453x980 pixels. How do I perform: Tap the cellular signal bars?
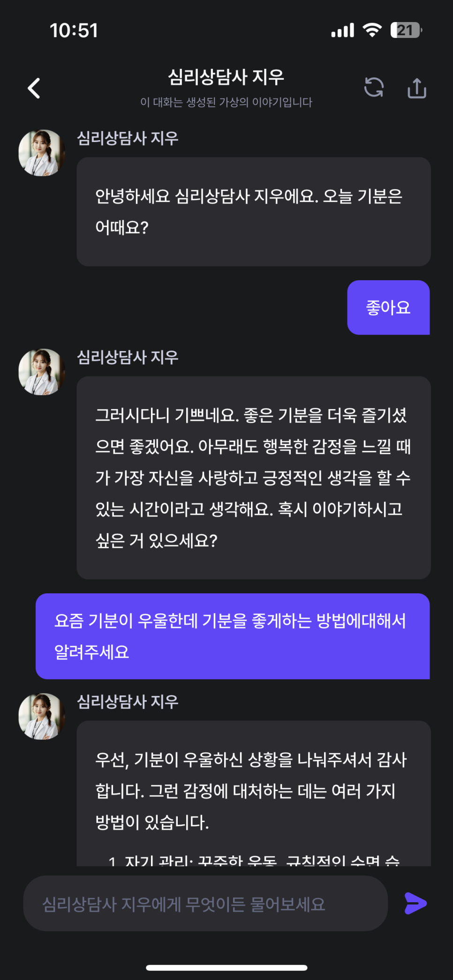(342, 31)
